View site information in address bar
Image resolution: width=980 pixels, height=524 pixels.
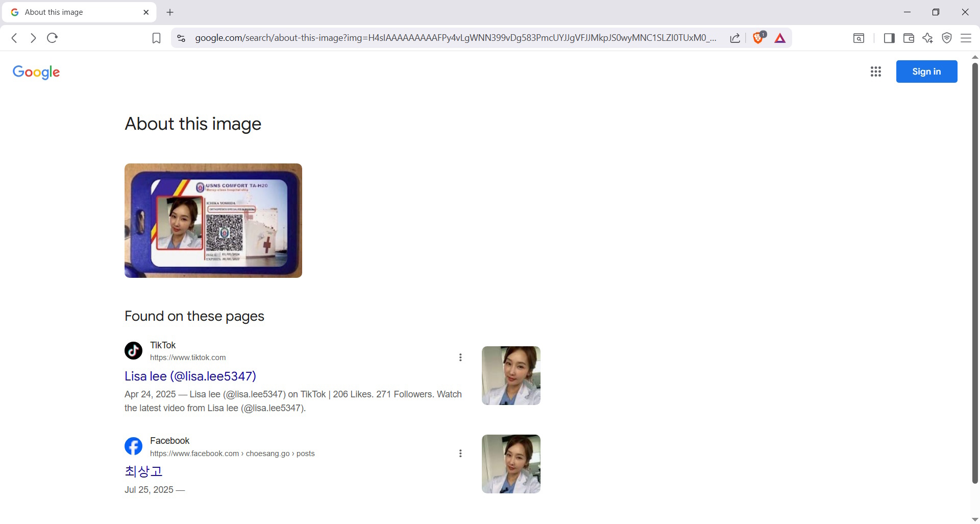click(x=181, y=38)
